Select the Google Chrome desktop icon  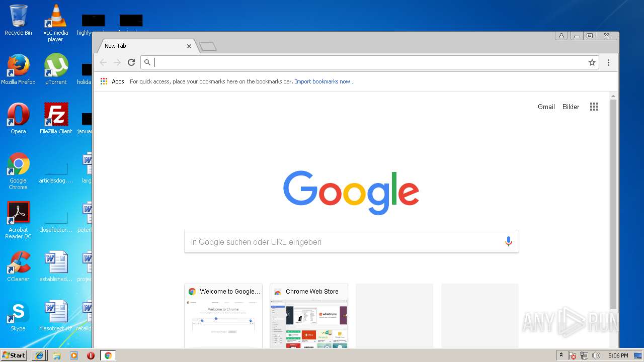click(18, 171)
